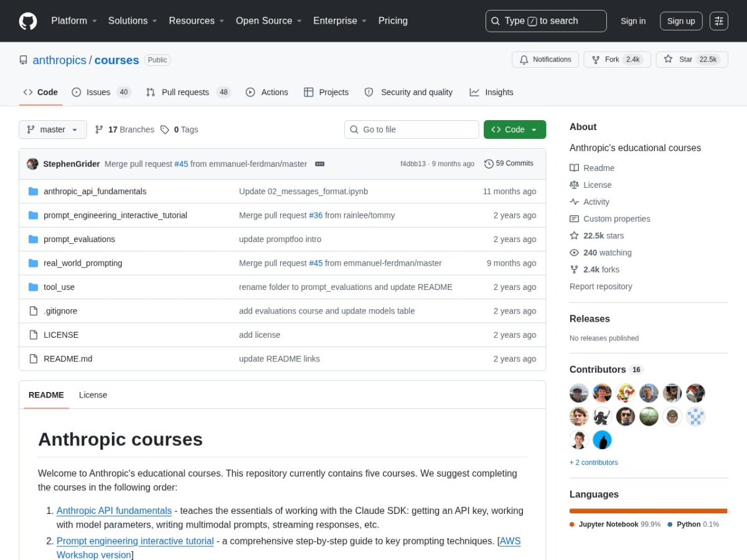Screen dimensions: 747x560
Task: Open the command palette icon in the header
Action: 719,21
